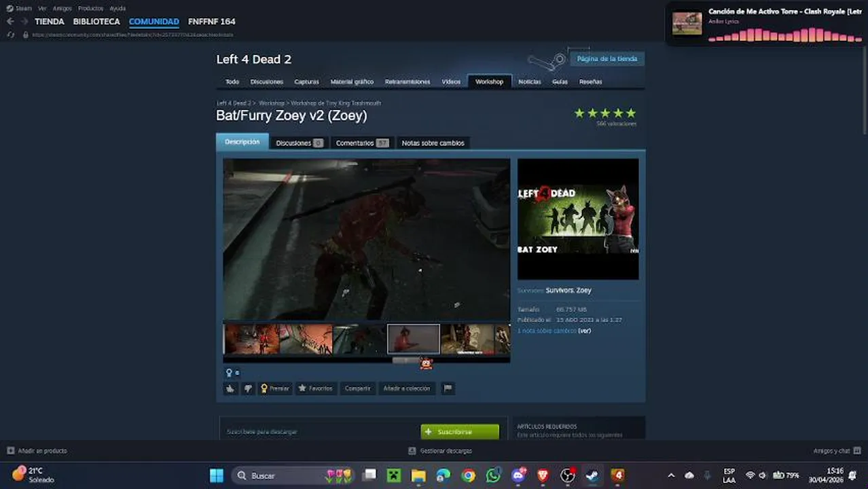The width and height of the screenshot is (868, 489).
Task: Click the thumbnail strip horizontal scrollbar handle
Action: (406, 360)
